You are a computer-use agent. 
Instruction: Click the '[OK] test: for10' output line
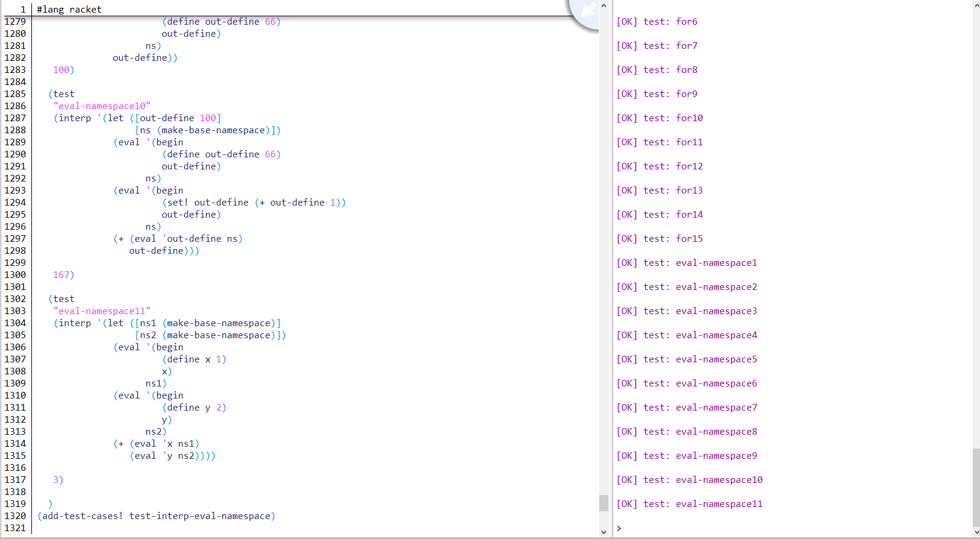[660, 118]
